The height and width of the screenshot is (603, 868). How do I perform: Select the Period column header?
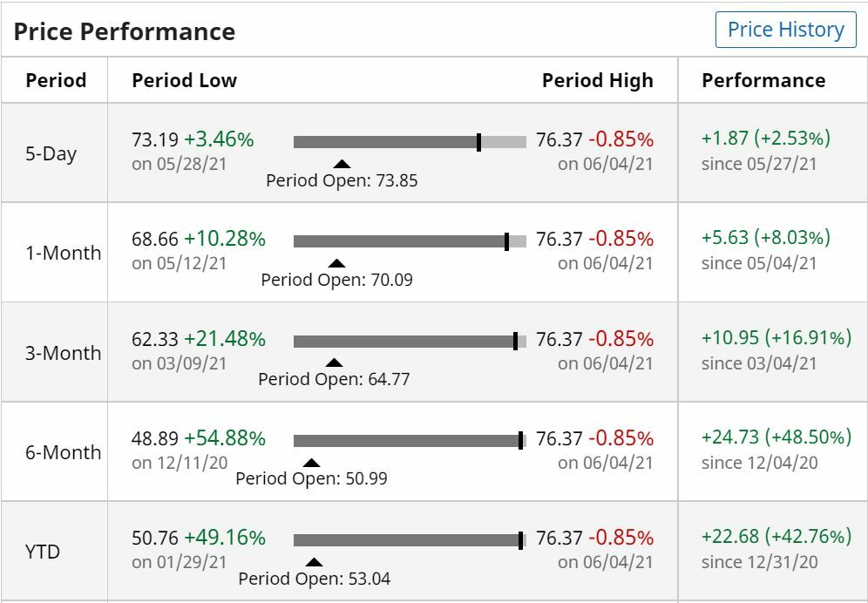click(56, 81)
